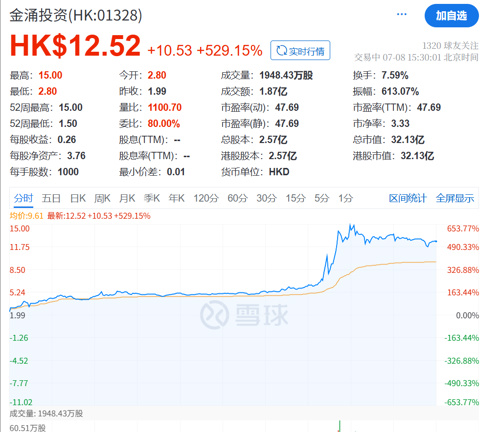Viewport: 500px width, 432px height.
Task: Click the 52周最低 value 1.50
Action: (68, 124)
